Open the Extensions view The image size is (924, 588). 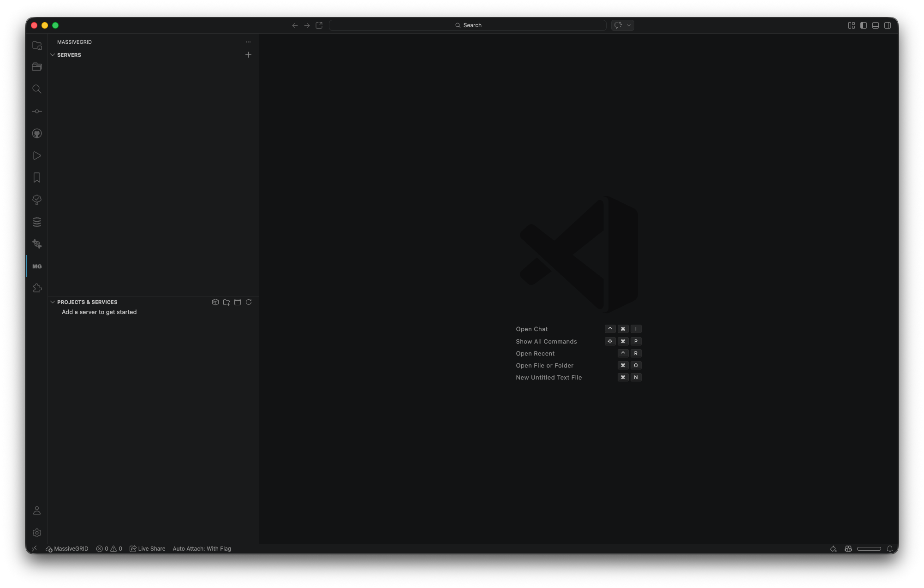pos(37,288)
